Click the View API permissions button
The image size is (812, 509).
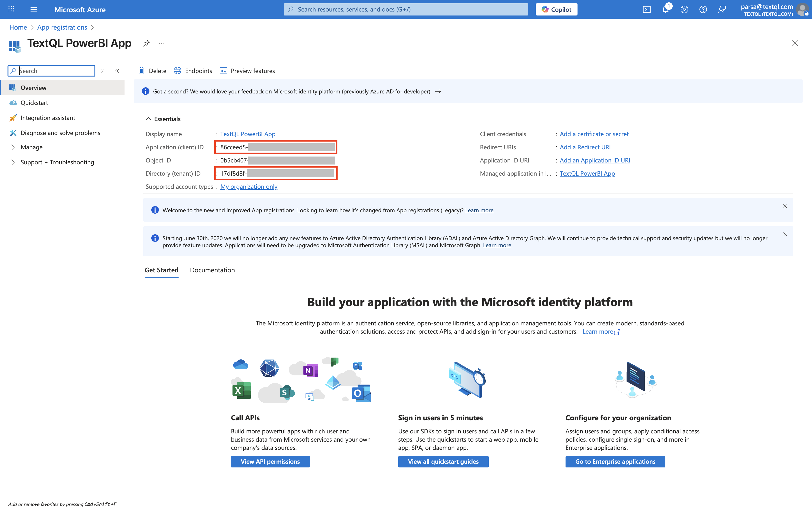(x=270, y=462)
